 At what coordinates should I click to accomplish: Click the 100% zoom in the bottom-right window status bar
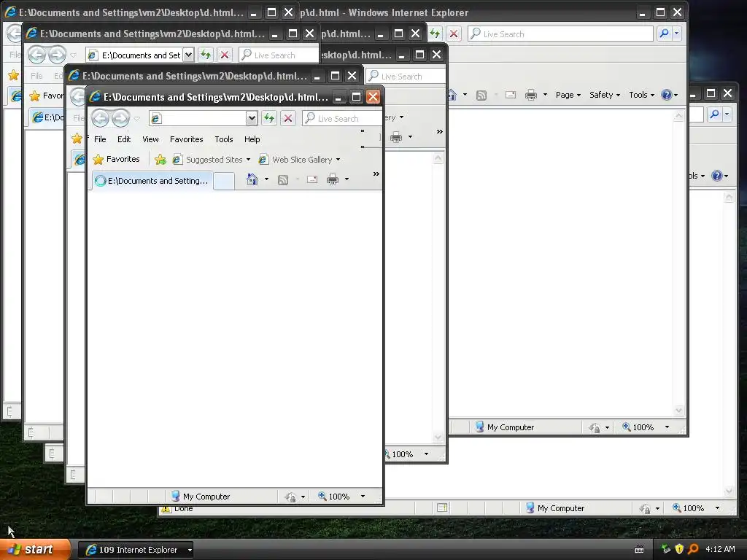[x=689, y=508]
